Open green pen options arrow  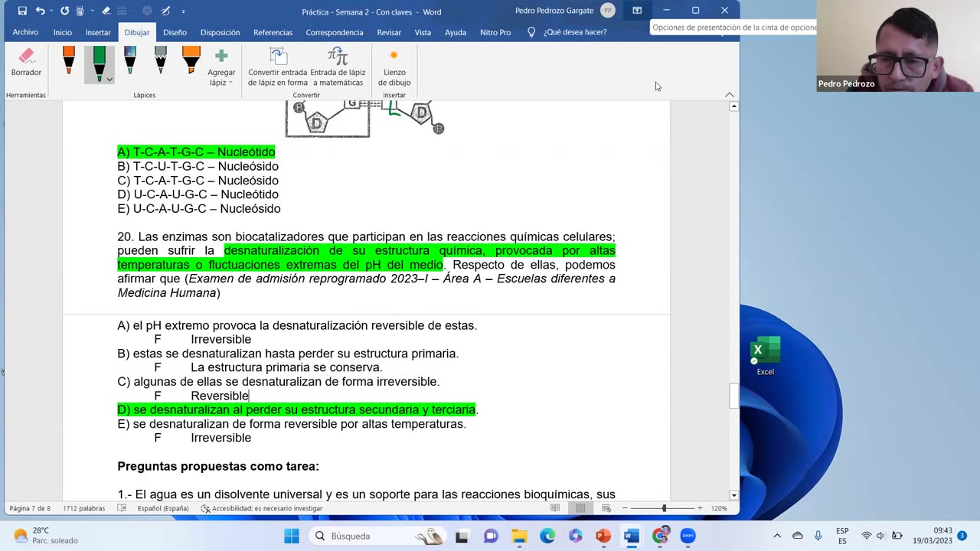pyautogui.click(x=109, y=79)
